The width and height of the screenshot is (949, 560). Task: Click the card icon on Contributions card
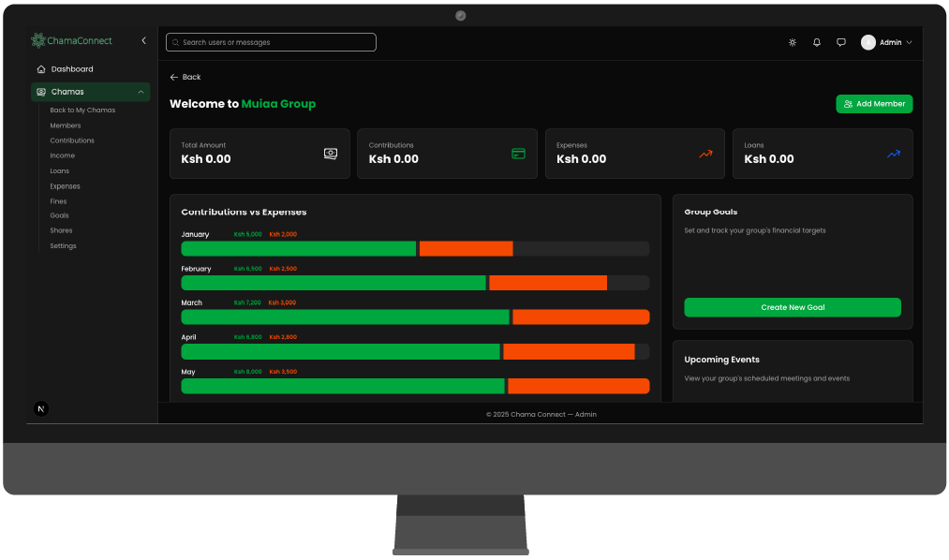pos(518,153)
